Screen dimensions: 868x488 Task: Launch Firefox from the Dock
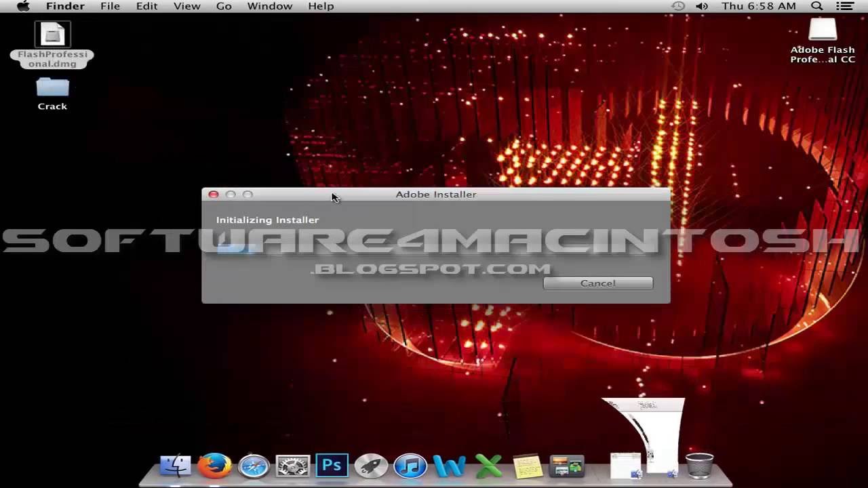pyautogui.click(x=214, y=466)
